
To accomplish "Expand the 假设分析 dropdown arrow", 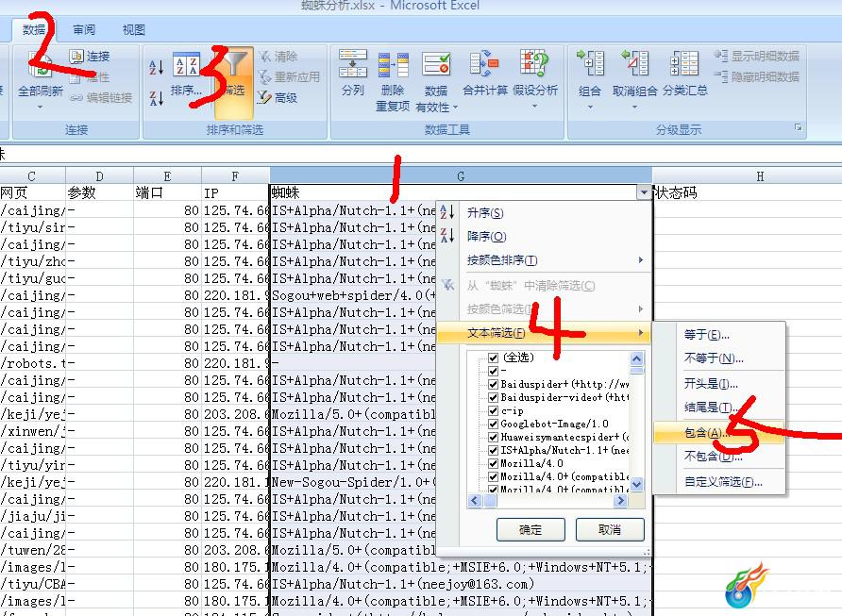I will point(534,107).
